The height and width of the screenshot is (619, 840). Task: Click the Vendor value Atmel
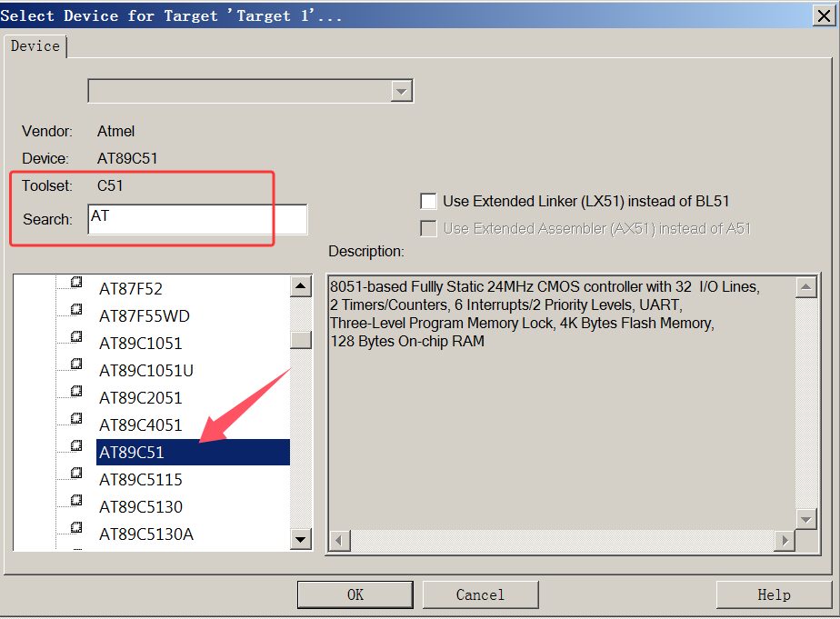click(x=115, y=131)
